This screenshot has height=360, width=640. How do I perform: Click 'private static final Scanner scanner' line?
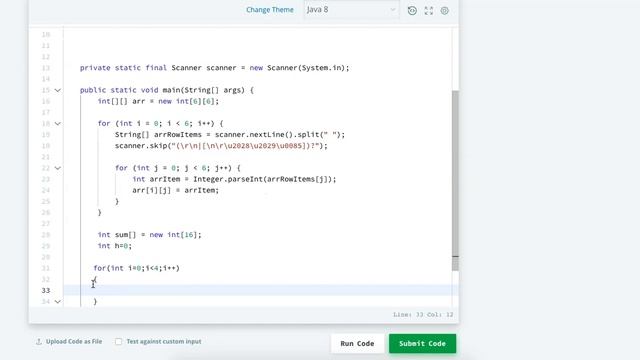(215, 68)
